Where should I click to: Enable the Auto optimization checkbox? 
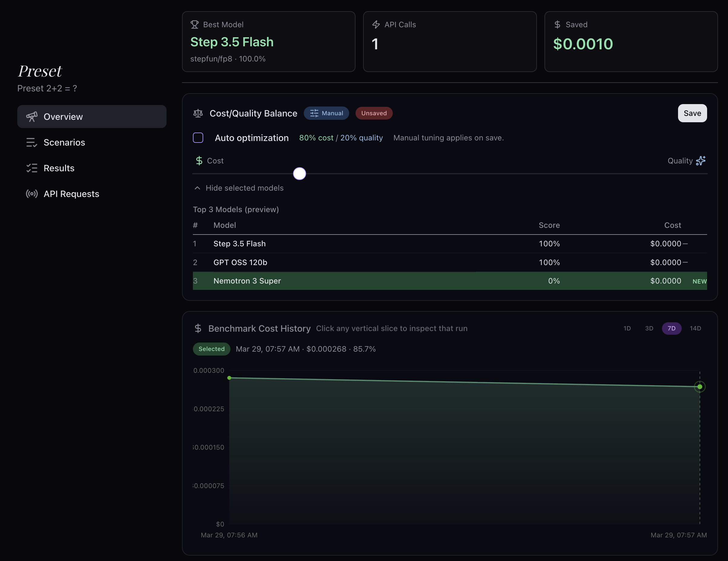[x=198, y=138]
